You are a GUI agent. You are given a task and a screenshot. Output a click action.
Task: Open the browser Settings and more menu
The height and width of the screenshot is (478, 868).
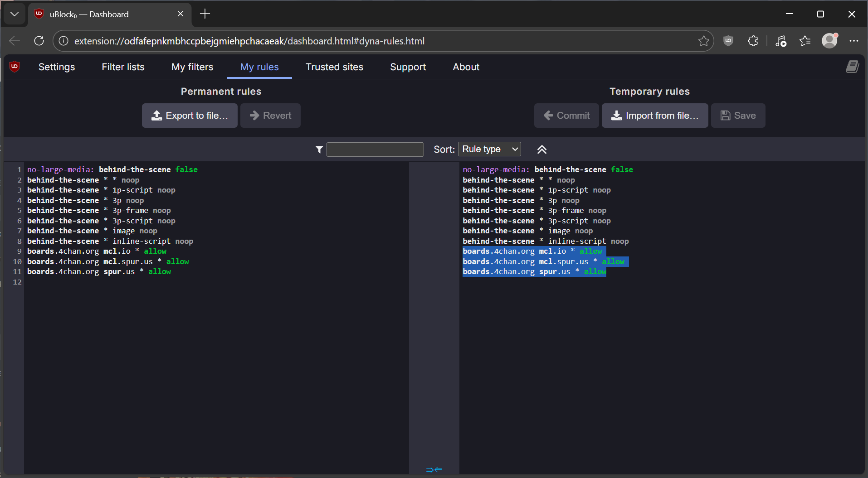point(853,41)
